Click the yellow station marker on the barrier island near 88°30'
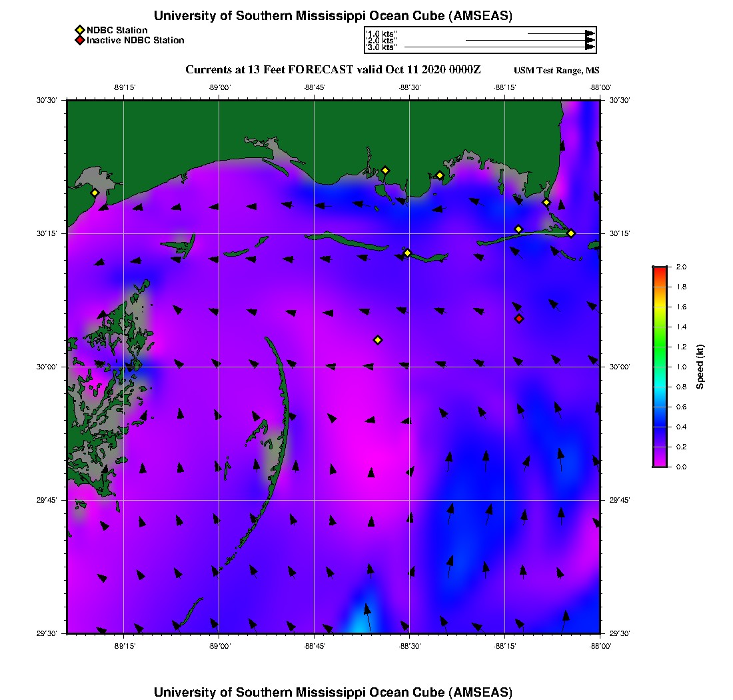This screenshot has width=733, height=700. pyautogui.click(x=407, y=253)
